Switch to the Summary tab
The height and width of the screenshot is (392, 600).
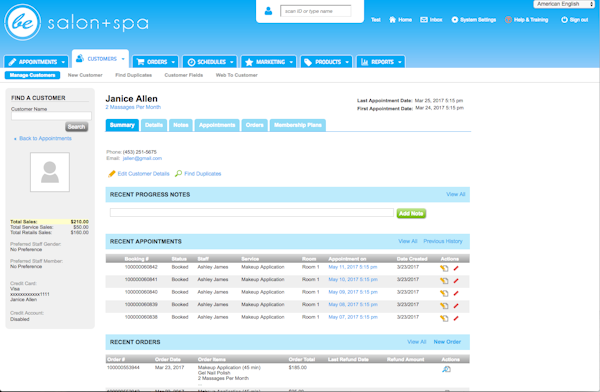point(122,125)
